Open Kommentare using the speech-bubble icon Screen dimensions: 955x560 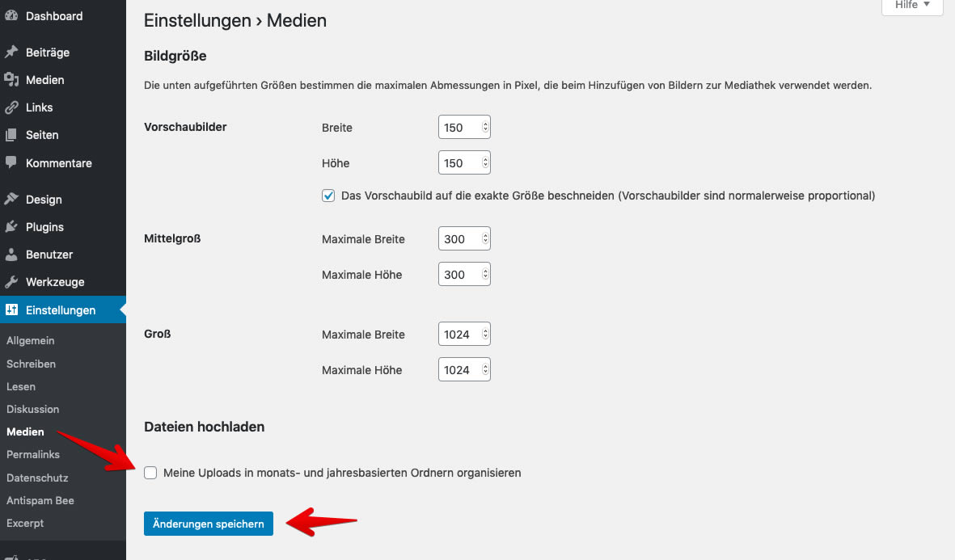(12, 162)
